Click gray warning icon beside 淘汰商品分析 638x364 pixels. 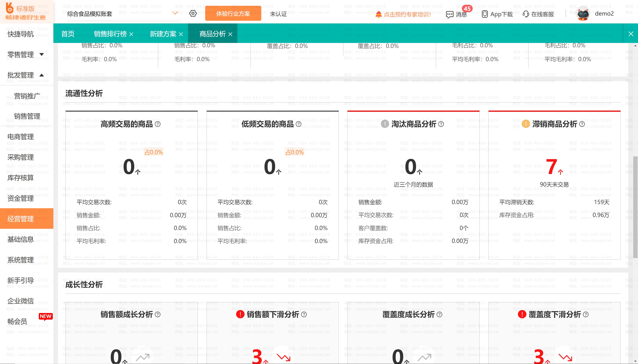pos(385,124)
